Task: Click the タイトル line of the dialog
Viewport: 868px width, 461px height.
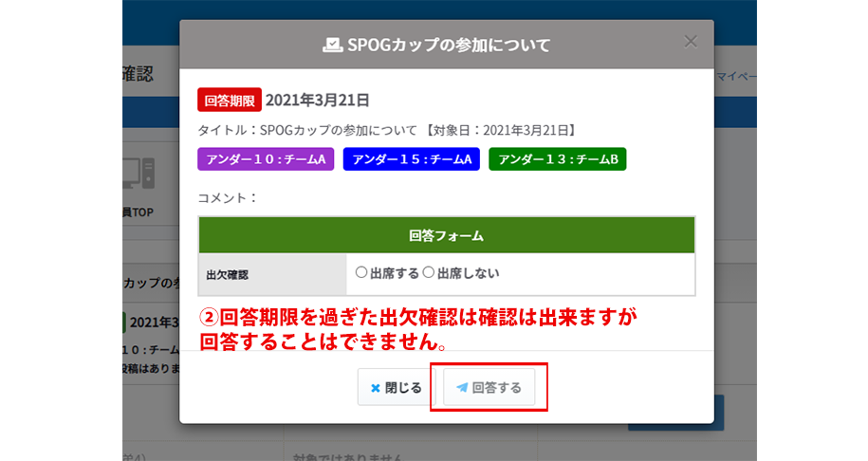Action: point(386,130)
